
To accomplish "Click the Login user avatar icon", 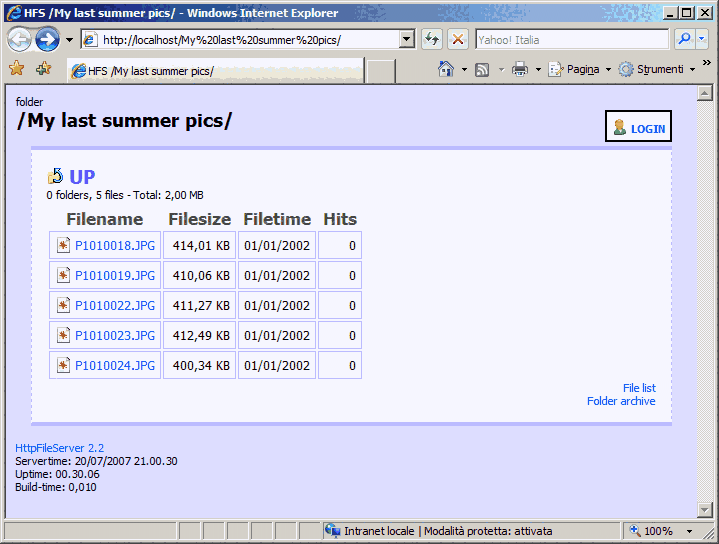I will [619, 127].
